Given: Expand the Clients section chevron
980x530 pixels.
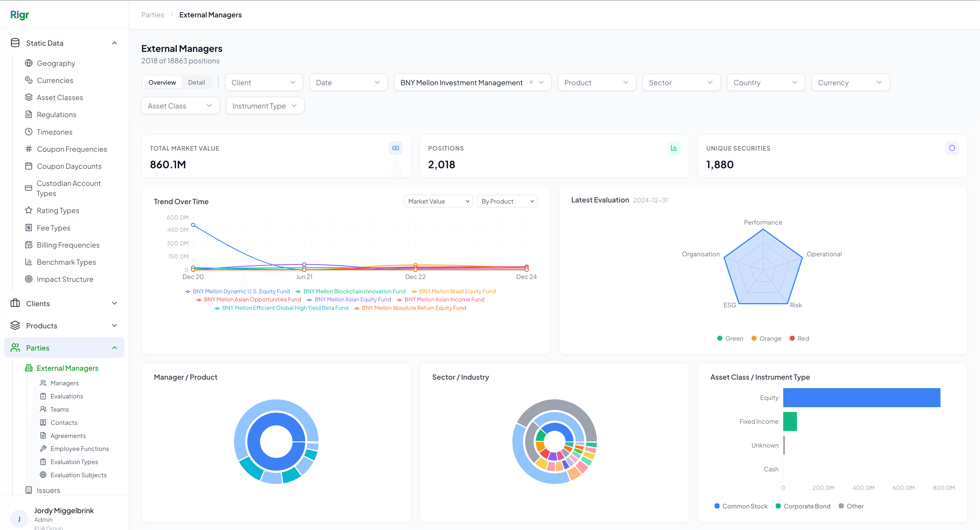Looking at the screenshot, I should (114, 304).
